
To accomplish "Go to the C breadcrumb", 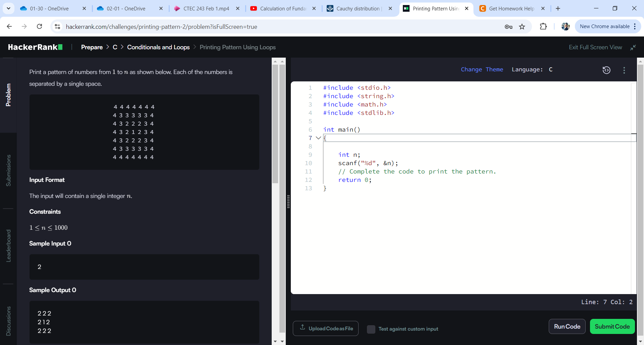I will pyautogui.click(x=115, y=47).
